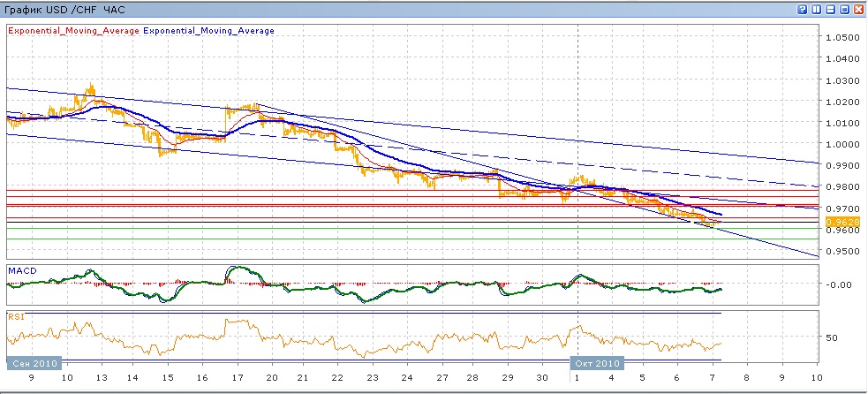The width and height of the screenshot is (868, 394).
Task: Maximize the USD/CHF chart window
Action: (x=845, y=10)
